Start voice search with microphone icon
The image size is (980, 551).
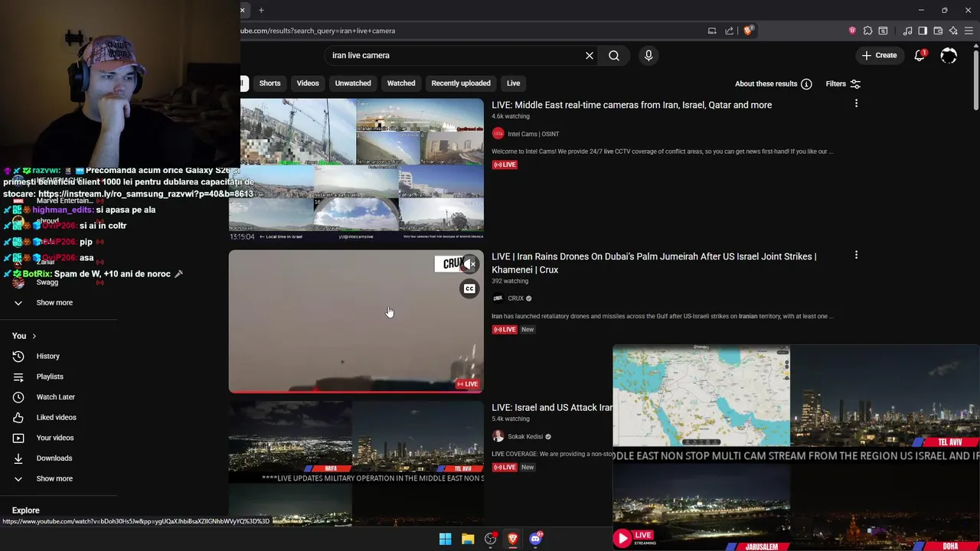648,55
